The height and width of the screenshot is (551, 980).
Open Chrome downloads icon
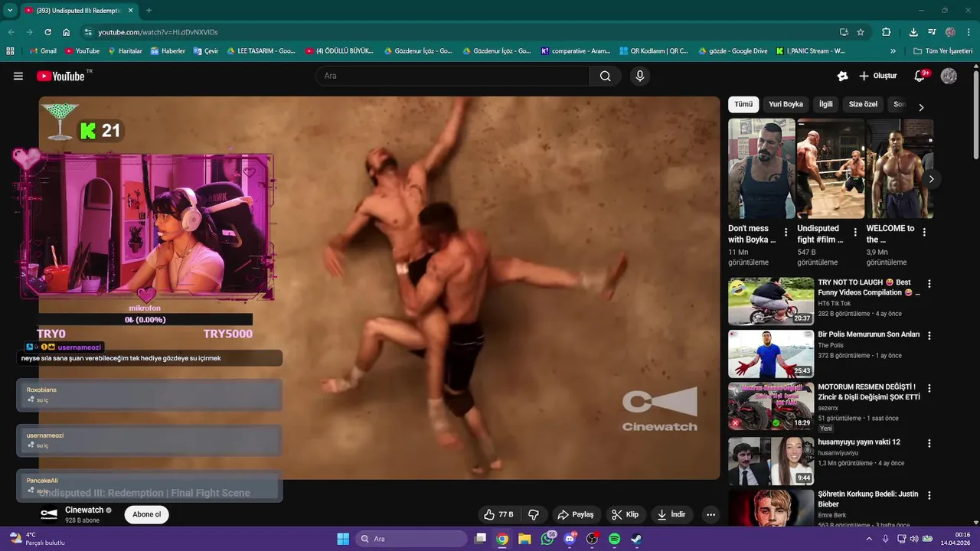coord(913,32)
